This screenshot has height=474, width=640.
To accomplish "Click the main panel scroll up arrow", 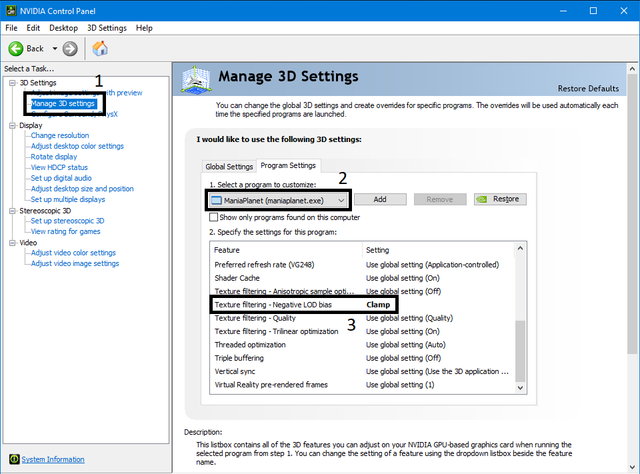I will (x=632, y=69).
